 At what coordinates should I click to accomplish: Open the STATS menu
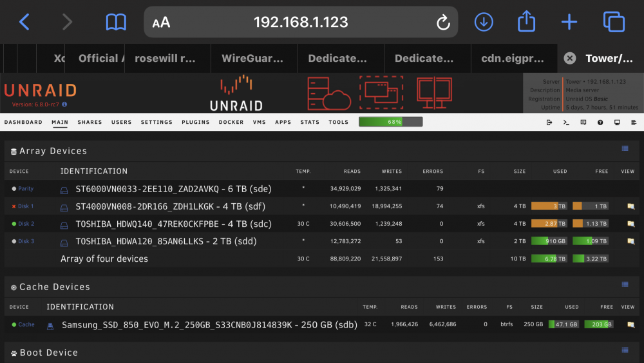click(x=310, y=122)
